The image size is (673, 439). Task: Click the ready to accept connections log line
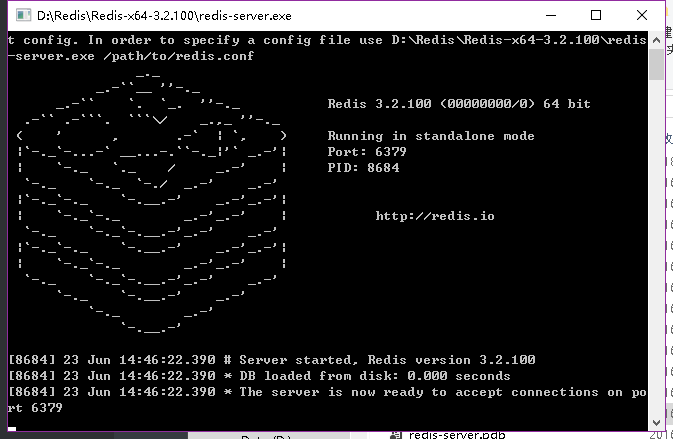coord(327,400)
